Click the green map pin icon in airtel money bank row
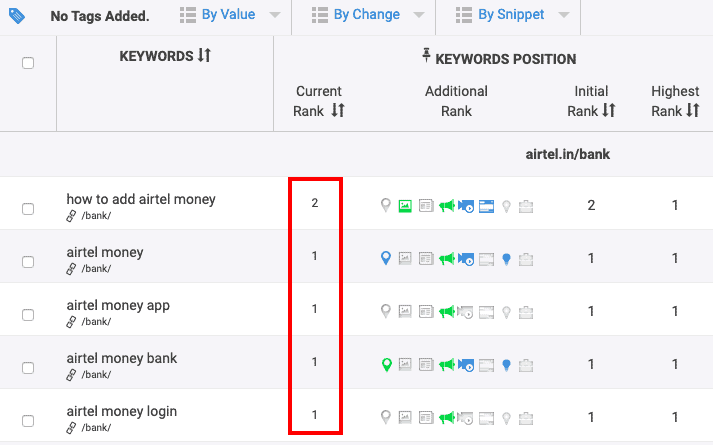This screenshot has width=713, height=445. pos(387,365)
